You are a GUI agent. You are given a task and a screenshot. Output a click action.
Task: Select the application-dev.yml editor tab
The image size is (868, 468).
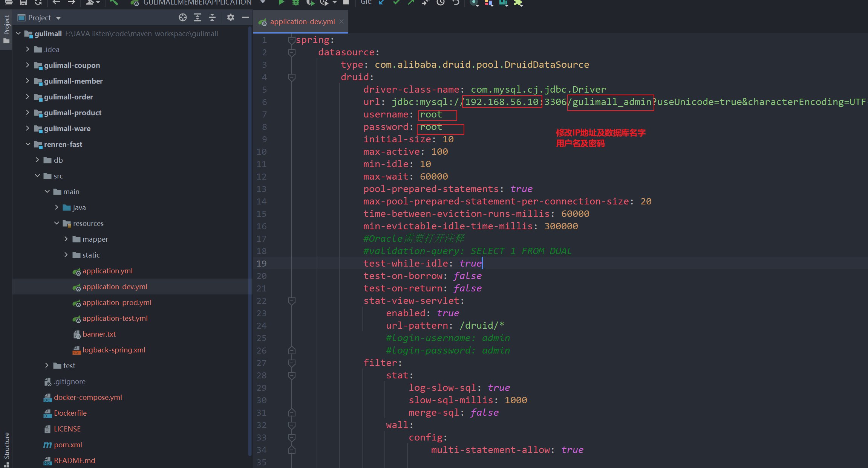[302, 22]
